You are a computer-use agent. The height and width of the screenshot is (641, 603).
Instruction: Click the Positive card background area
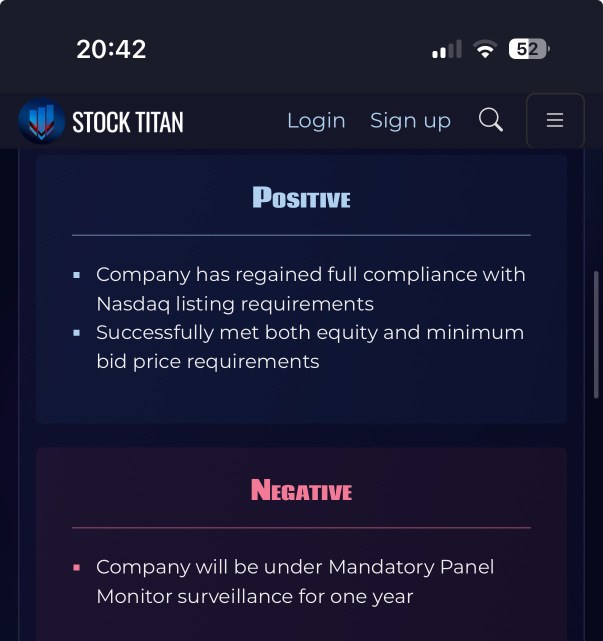pos(301,397)
